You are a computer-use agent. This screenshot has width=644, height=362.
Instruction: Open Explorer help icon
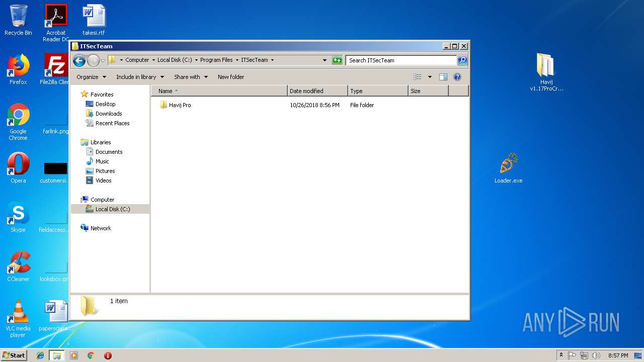(457, 77)
